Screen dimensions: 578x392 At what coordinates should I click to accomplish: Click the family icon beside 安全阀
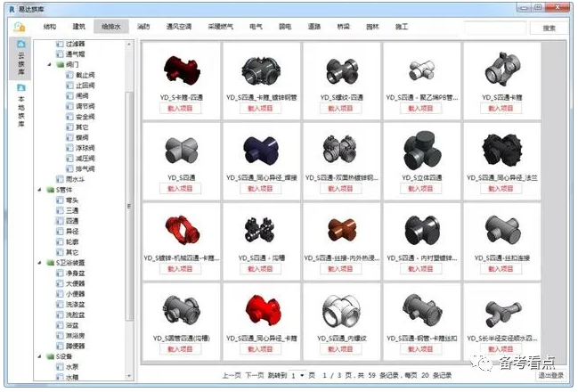coord(69,117)
